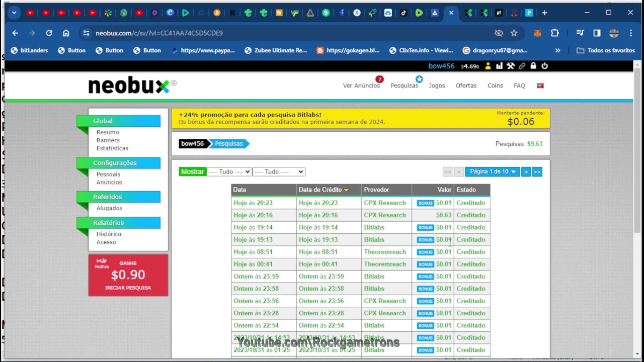Viewport: 644px width, 362px height.
Task: Go to the next page arrow
Action: pos(526,172)
